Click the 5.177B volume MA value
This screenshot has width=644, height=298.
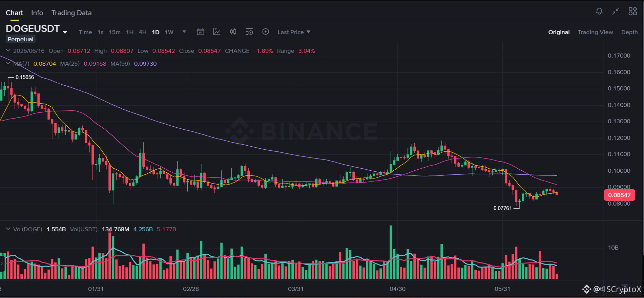pyautogui.click(x=166, y=229)
